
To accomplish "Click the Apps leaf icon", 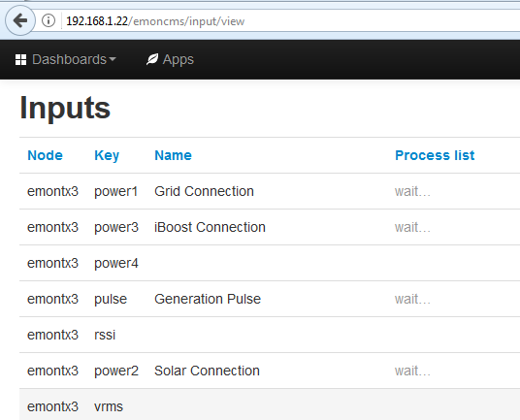I will click(152, 60).
